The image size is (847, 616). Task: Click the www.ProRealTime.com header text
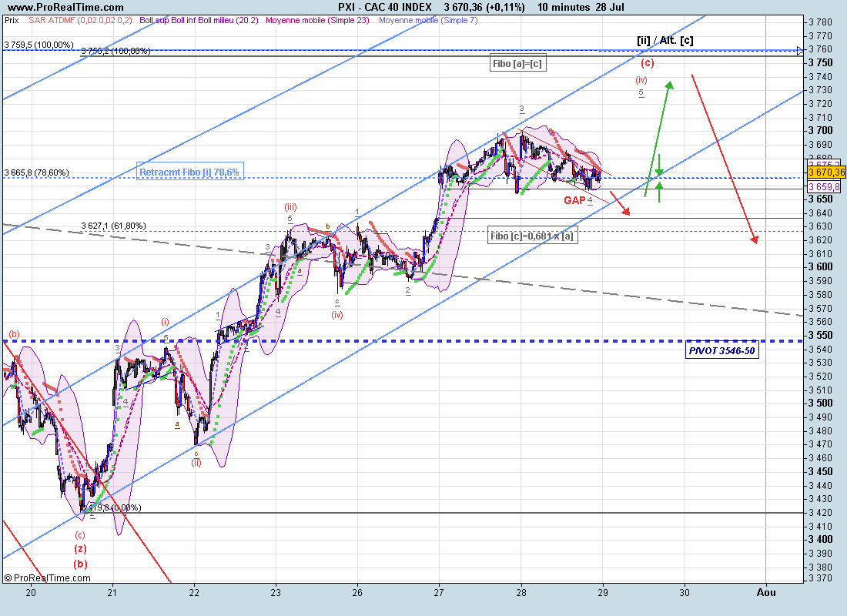[x=65, y=7]
